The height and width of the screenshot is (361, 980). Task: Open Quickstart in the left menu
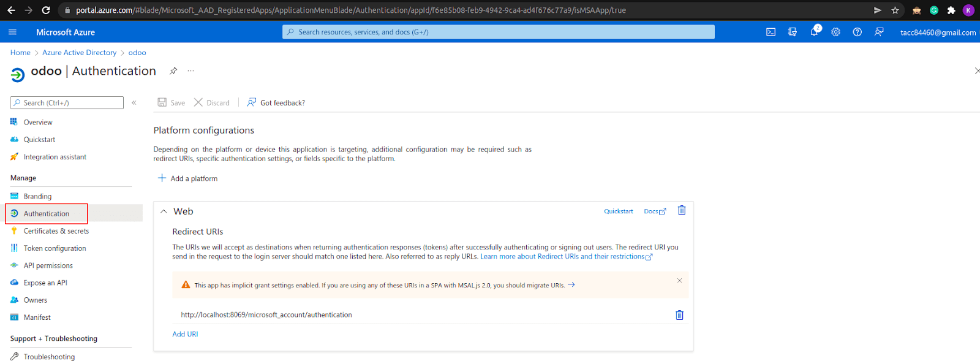pyautogui.click(x=39, y=140)
